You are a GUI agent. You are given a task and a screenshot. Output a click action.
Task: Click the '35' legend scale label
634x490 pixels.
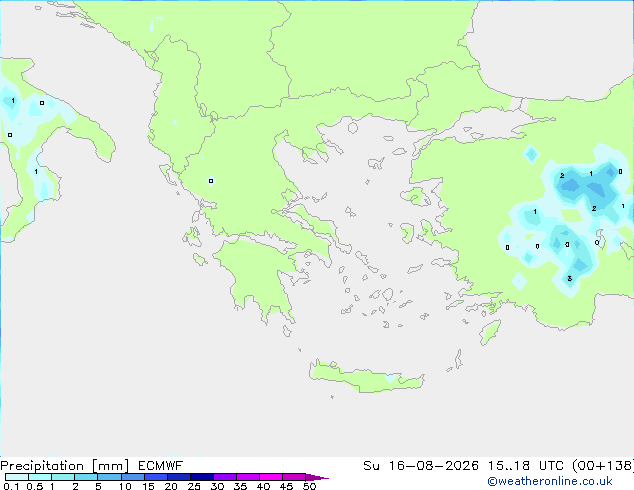coord(240,486)
